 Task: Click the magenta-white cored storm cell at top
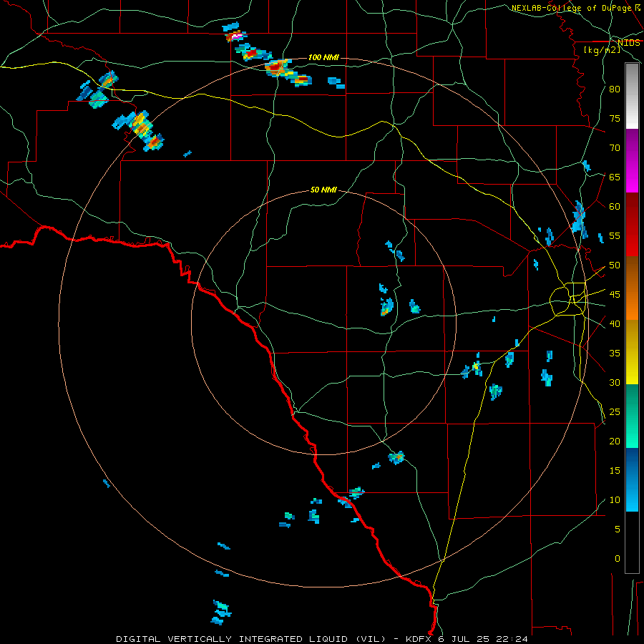pos(235,36)
